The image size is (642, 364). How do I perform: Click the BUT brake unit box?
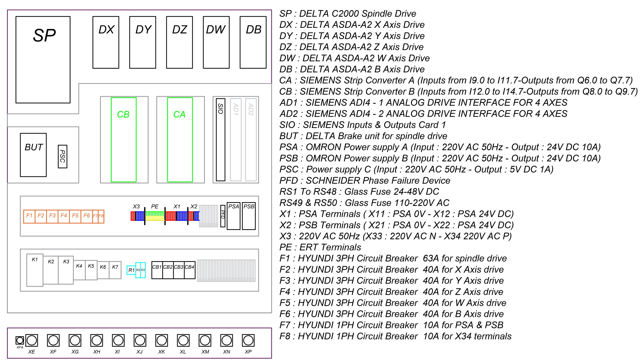click(33, 155)
